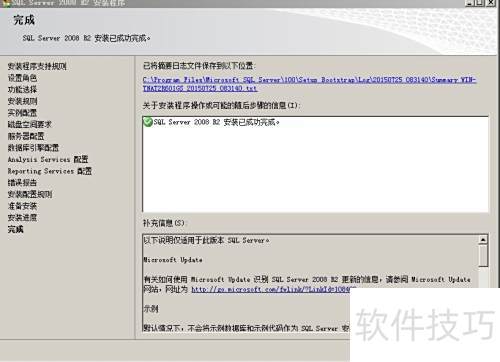The image size is (500, 362).
Task: Select step 磁盘空间要求 in sidebar
Action: [30, 124]
